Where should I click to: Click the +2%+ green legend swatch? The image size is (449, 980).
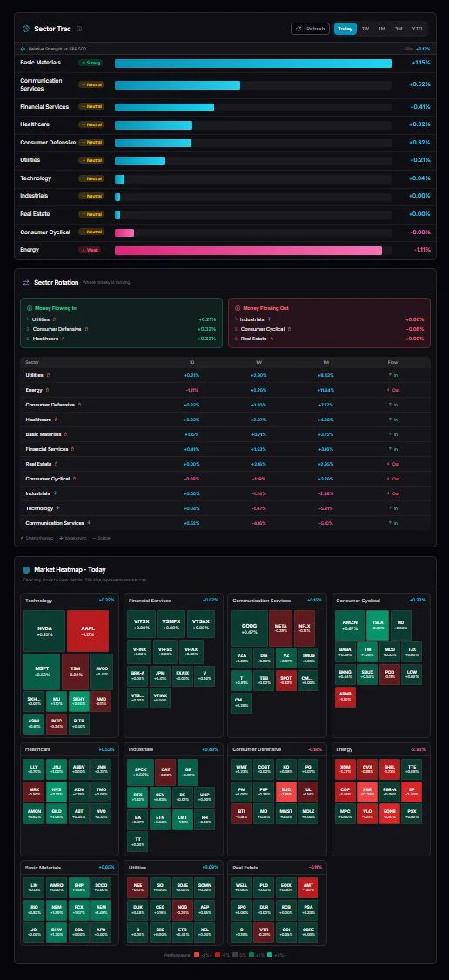271,955
